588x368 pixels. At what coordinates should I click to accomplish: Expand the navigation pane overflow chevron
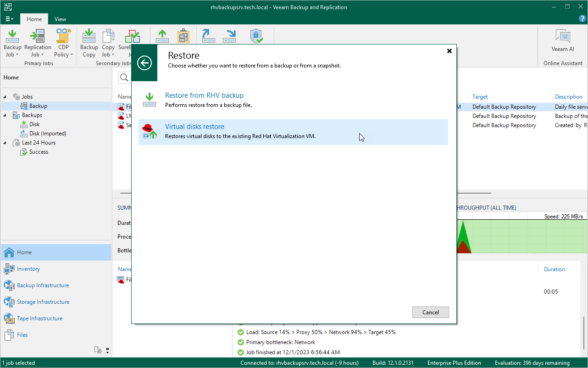(x=107, y=350)
